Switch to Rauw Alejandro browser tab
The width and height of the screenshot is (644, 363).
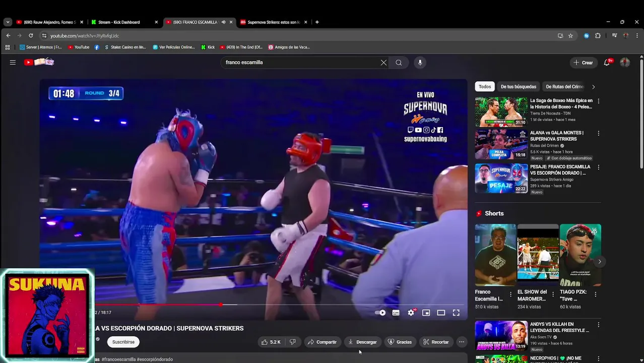click(50, 22)
